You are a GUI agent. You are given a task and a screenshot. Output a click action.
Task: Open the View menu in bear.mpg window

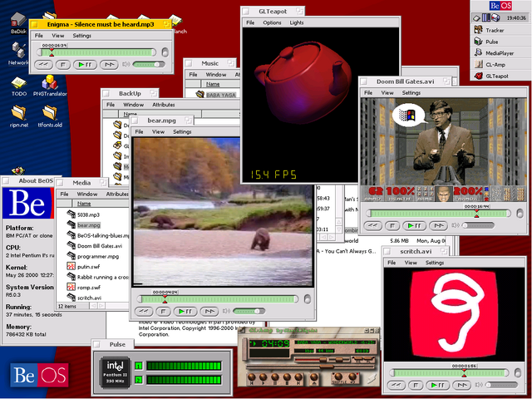coord(158,131)
